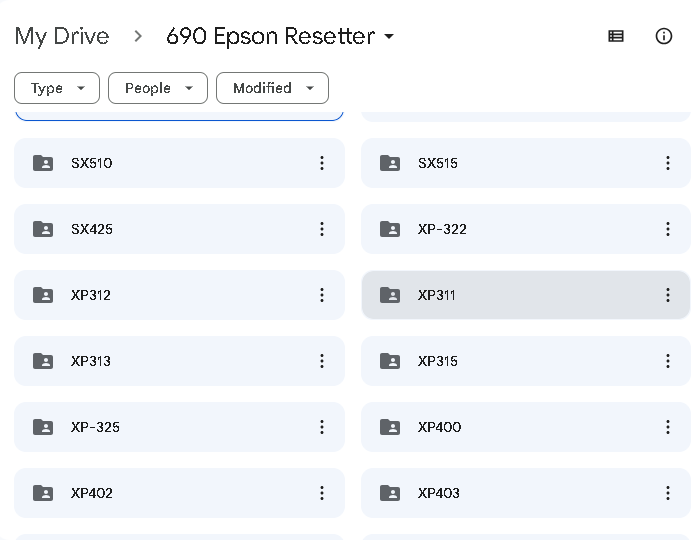Click the shared folder icon of SX515
694x540 pixels.
click(x=390, y=163)
